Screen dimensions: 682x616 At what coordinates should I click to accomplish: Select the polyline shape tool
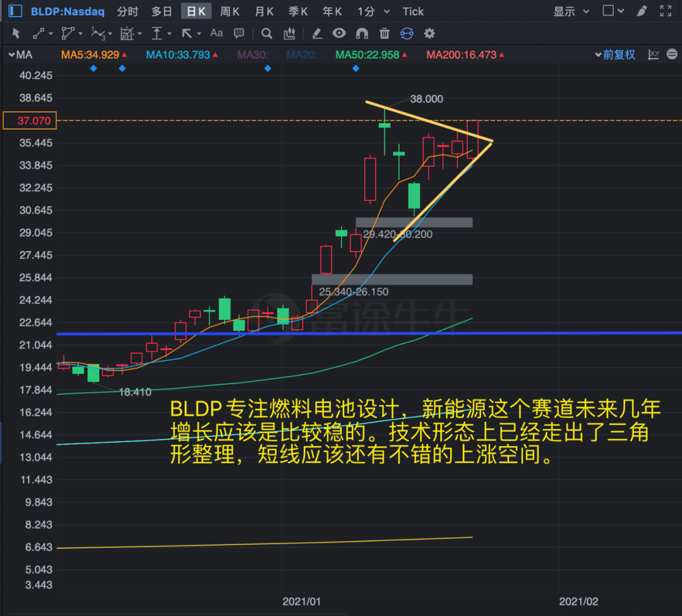pos(68,33)
